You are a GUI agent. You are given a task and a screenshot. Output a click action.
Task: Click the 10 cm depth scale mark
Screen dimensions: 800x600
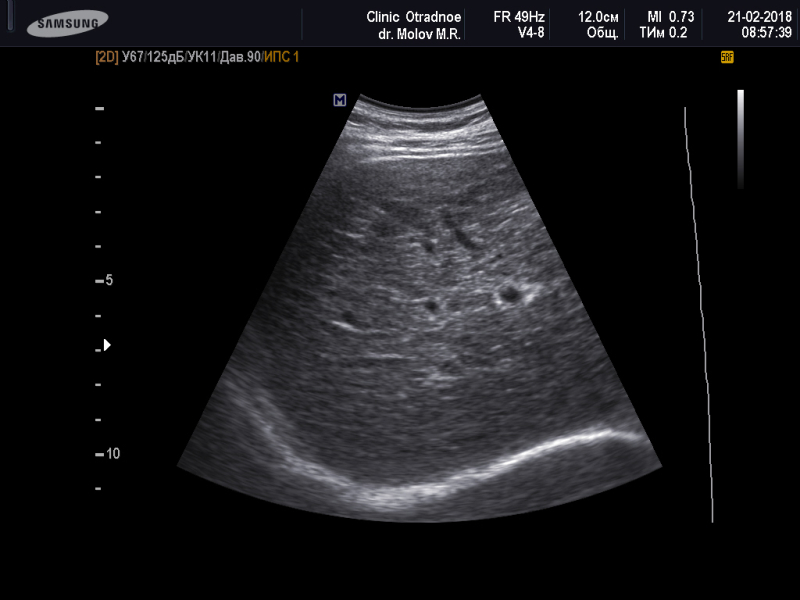click(108, 454)
